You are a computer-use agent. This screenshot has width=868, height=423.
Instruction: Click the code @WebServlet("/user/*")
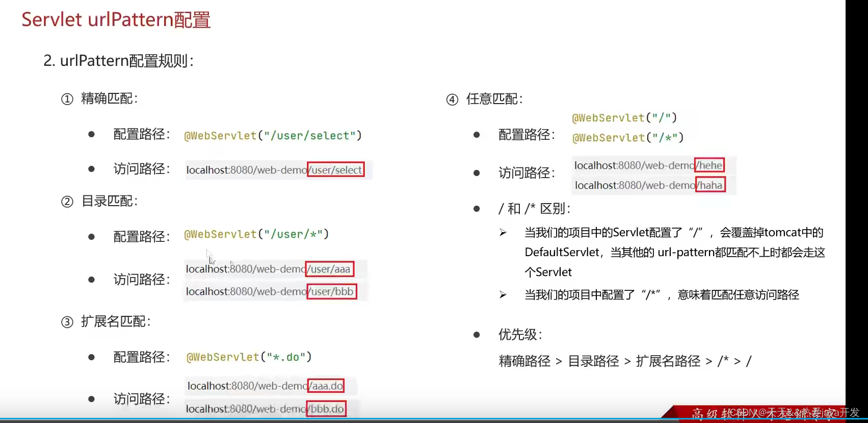[256, 234]
